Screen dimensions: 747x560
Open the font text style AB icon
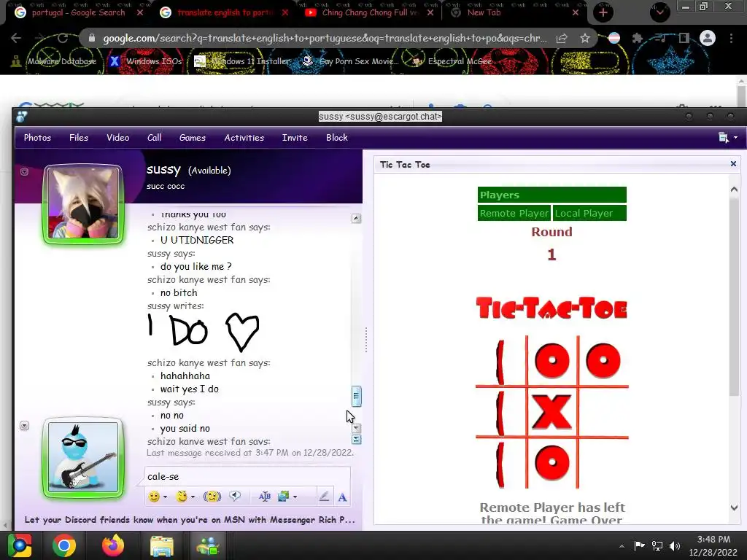264,497
